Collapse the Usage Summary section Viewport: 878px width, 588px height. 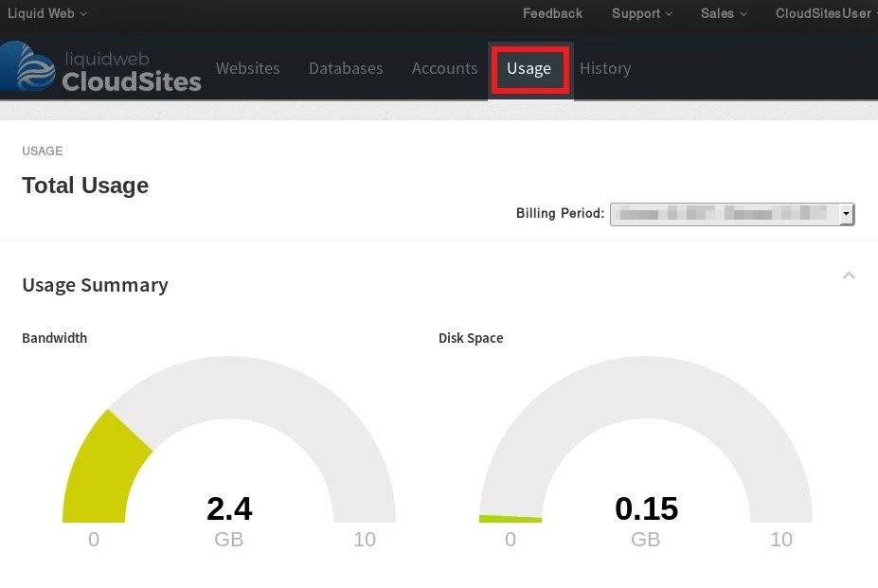(849, 275)
